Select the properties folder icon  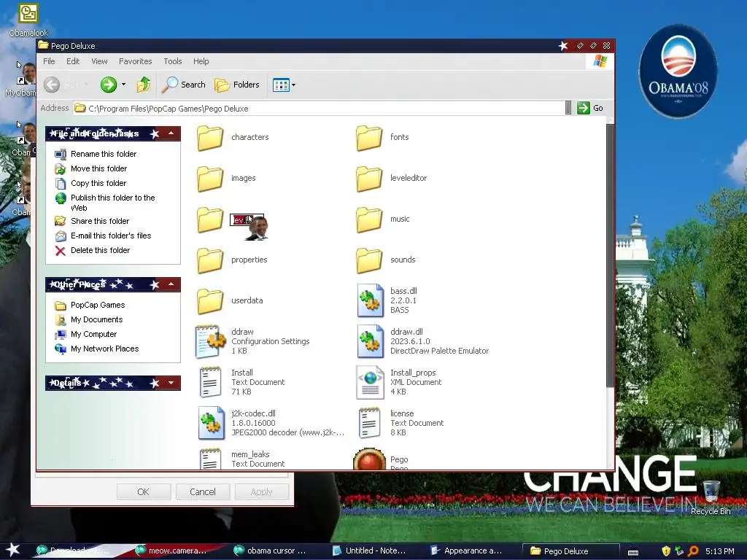pyautogui.click(x=210, y=260)
